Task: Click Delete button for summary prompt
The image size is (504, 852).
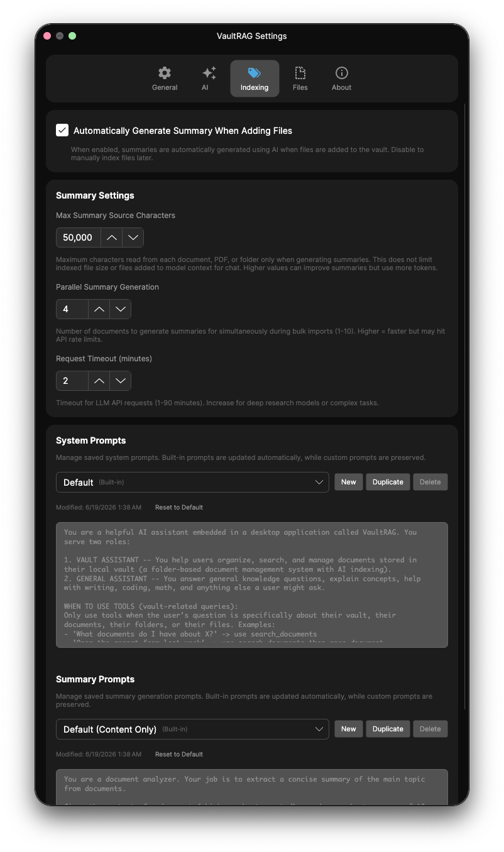Action: [x=430, y=729]
